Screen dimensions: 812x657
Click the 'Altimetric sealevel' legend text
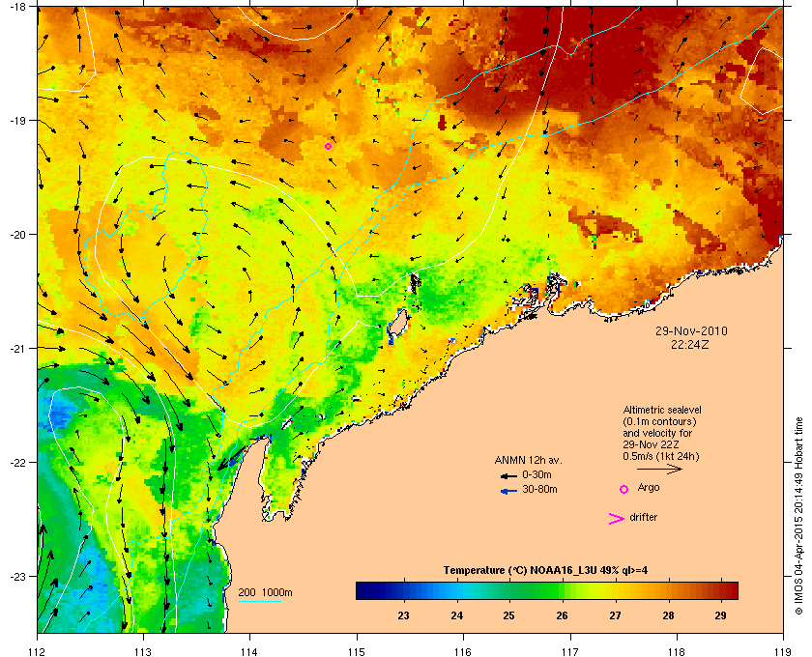pos(662,410)
